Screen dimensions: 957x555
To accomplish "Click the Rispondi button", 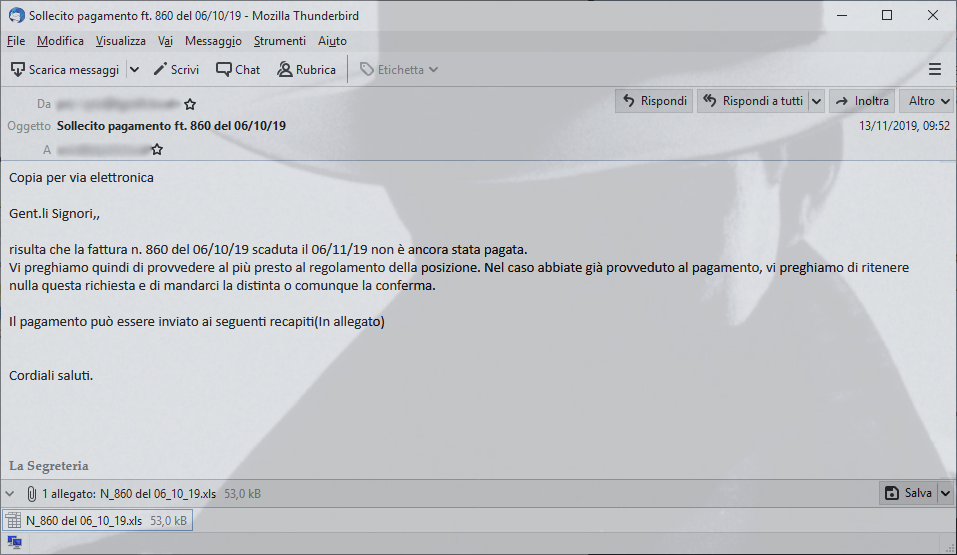I will point(654,101).
